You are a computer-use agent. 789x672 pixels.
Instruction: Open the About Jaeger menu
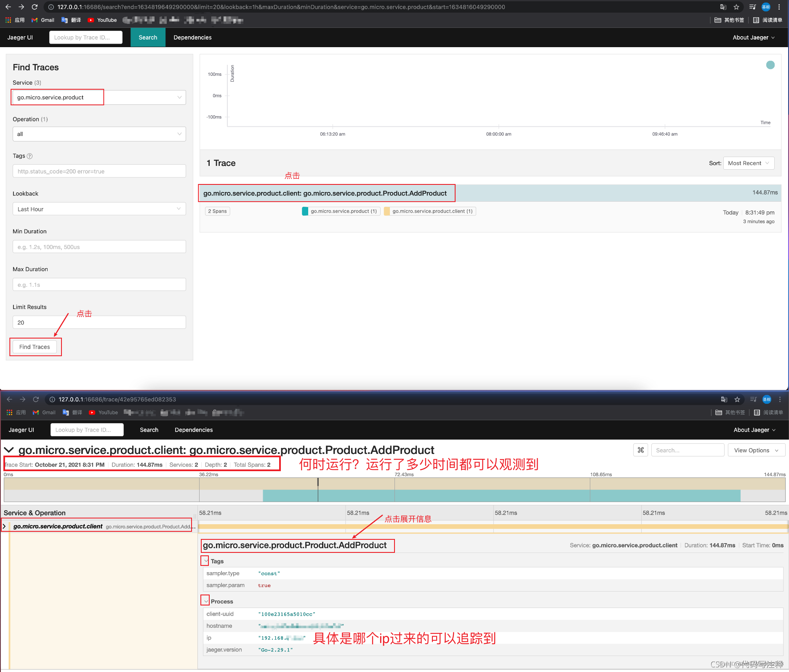(753, 37)
